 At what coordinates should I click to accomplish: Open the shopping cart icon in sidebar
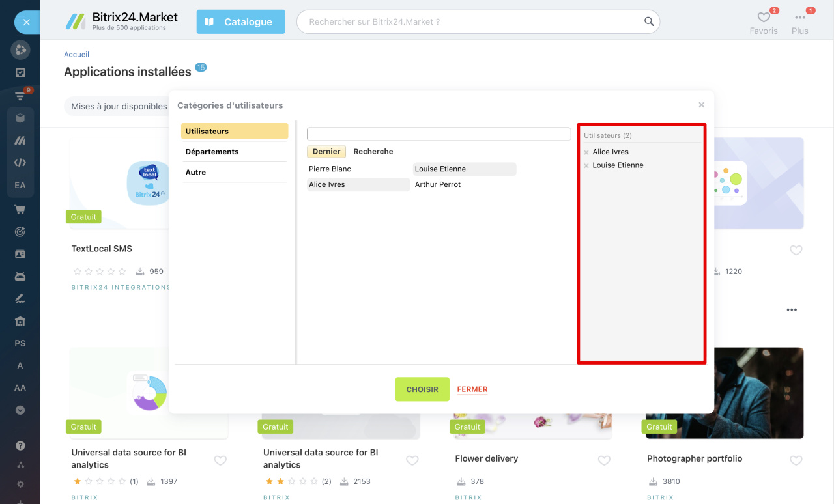(x=20, y=209)
